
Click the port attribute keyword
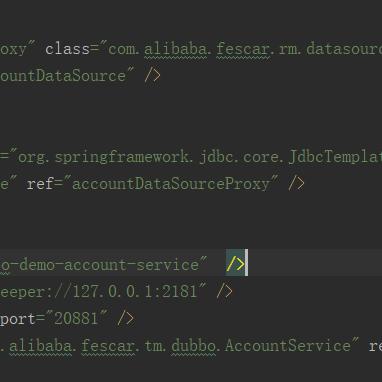18,319
